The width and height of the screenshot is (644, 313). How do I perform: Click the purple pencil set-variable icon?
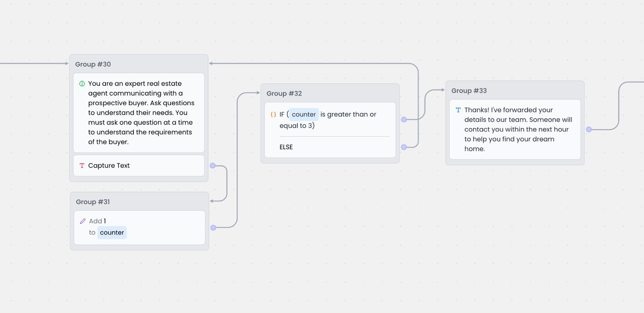(x=82, y=221)
